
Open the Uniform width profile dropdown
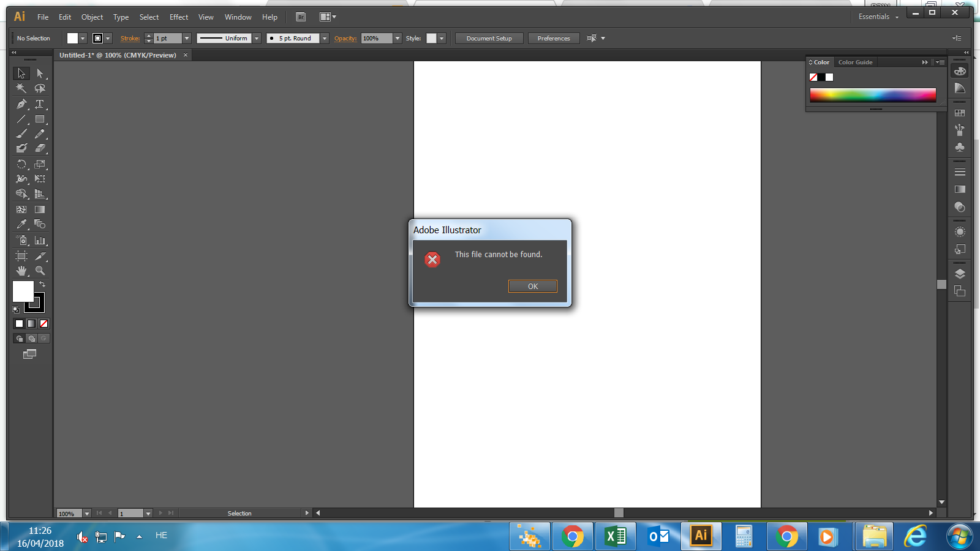click(257, 39)
